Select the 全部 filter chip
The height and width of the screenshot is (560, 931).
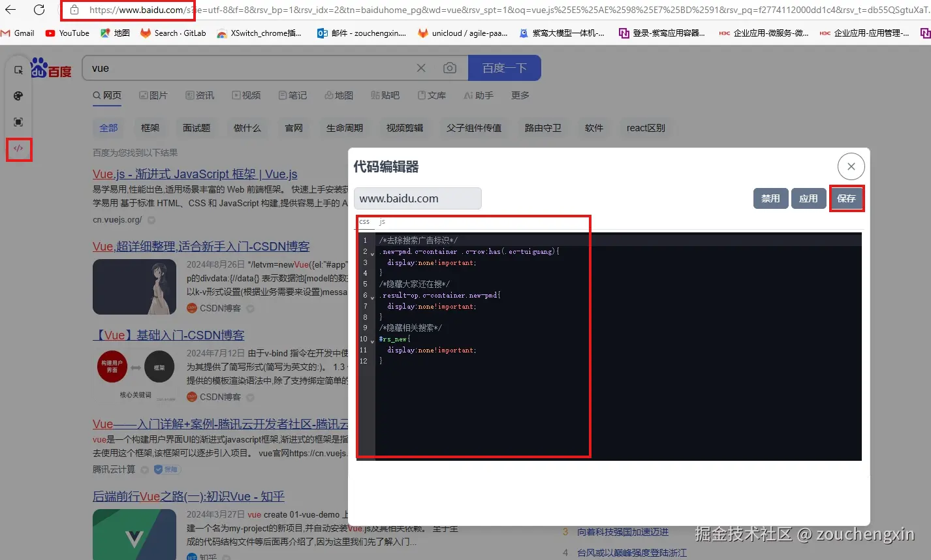(108, 128)
